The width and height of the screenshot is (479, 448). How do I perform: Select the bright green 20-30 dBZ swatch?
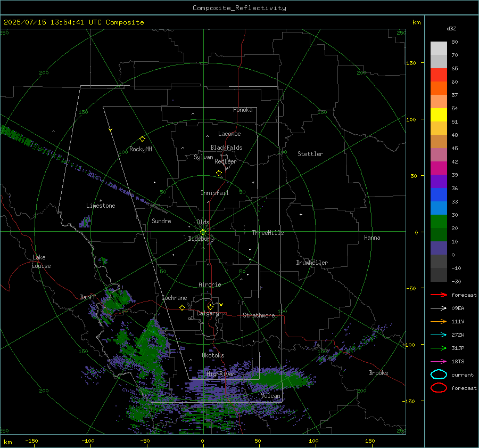(x=439, y=222)
